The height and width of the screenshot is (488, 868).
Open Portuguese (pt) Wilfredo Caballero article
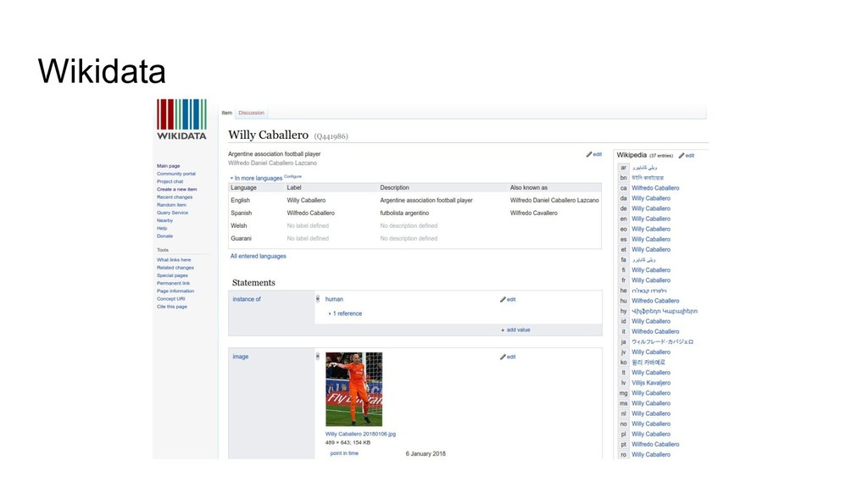[x=655, y=444]
